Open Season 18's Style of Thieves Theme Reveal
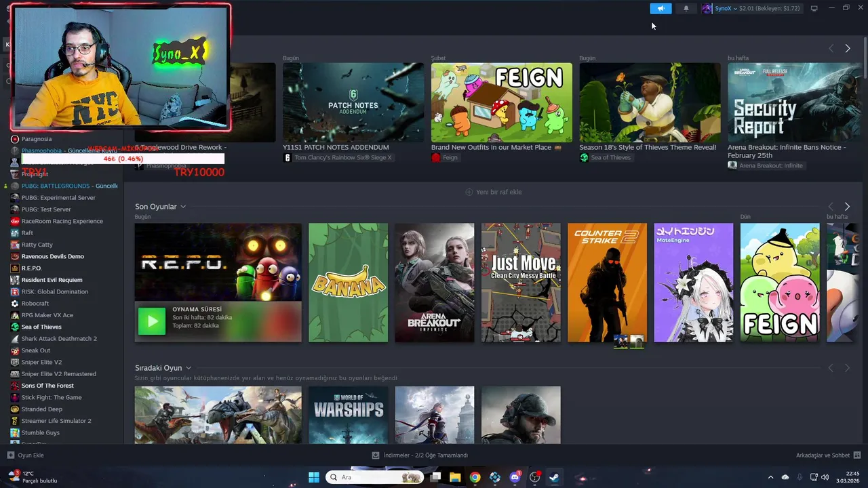The image size is (868, 488). coord(648,147)
